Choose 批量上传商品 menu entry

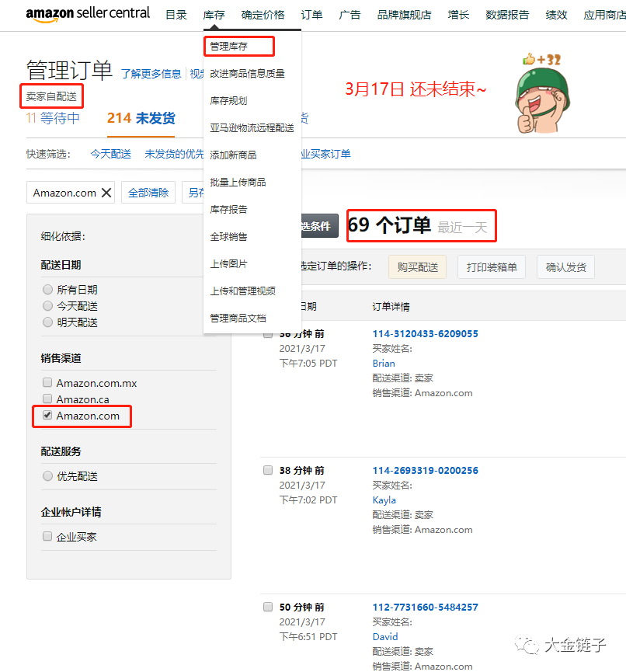click(238, 182)
